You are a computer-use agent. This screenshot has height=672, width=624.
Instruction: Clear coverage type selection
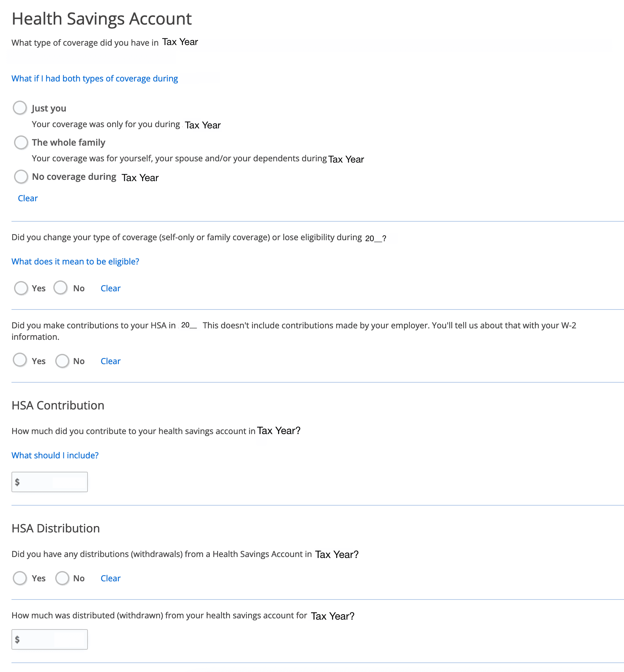pos(27,198)
